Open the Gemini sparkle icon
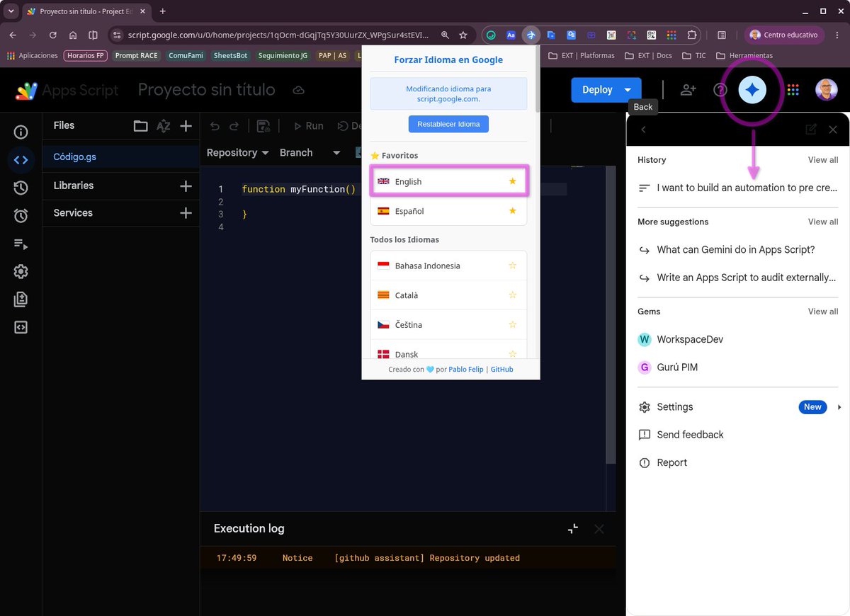 coord(752,90)
